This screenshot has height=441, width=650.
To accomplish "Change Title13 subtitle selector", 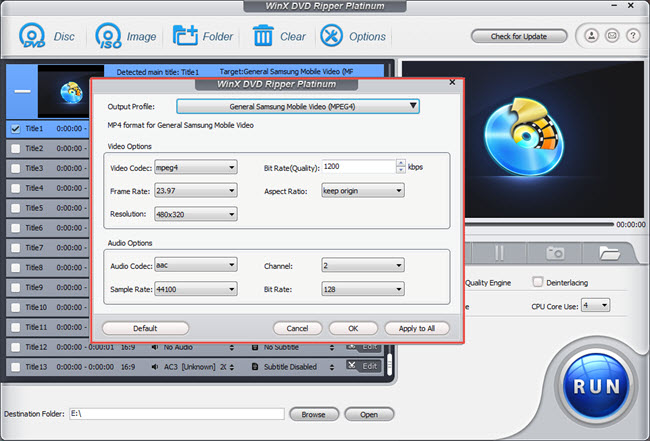I will [x=332, y=367].
